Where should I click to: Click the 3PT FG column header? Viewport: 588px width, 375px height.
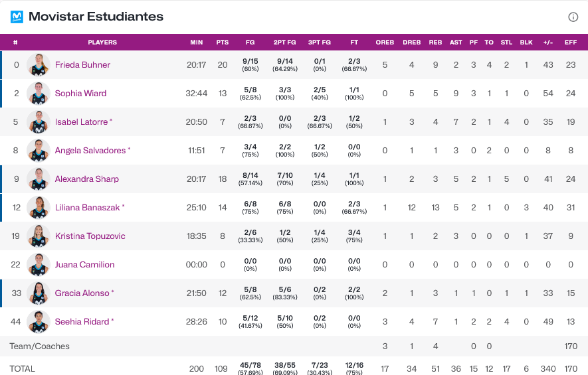click(x=320, y=42)
